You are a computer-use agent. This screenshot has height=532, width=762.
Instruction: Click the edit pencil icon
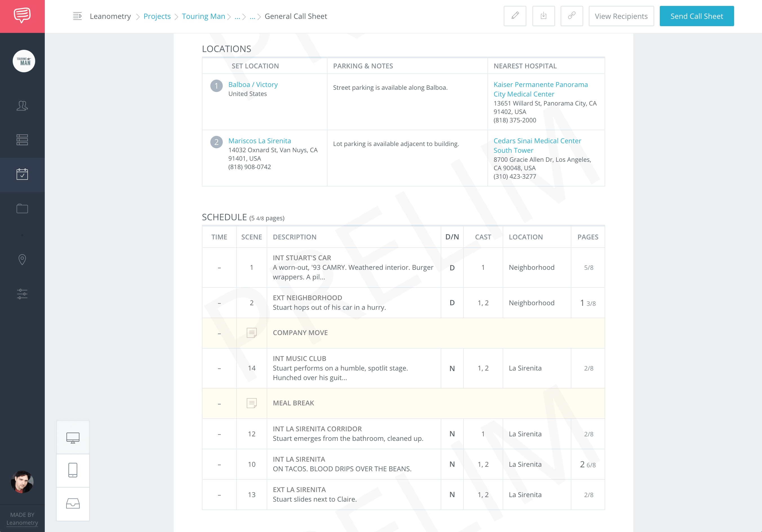click(515, 15)
